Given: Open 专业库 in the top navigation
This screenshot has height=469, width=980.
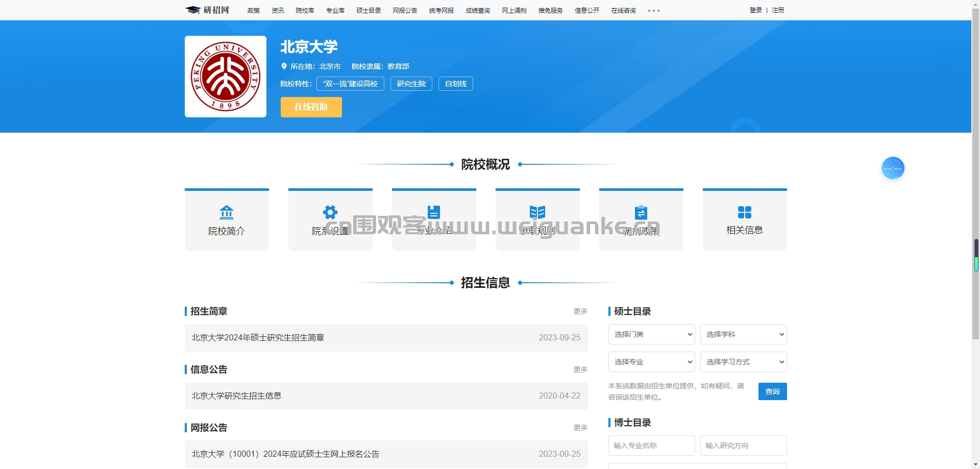Looking at the screenshot, I should tap(335, 10).
